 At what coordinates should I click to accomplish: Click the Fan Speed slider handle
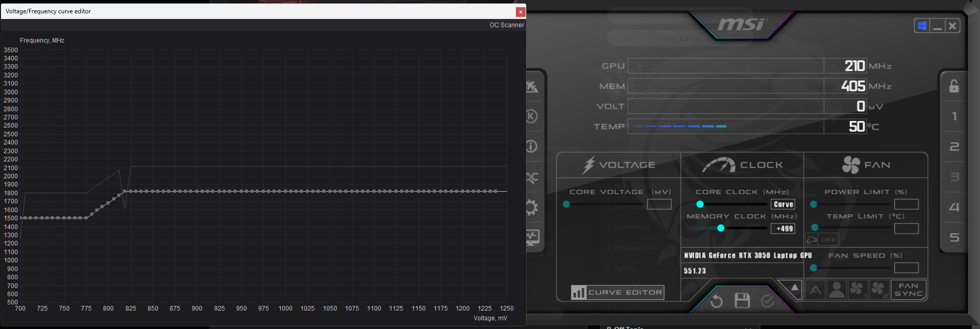814,268
